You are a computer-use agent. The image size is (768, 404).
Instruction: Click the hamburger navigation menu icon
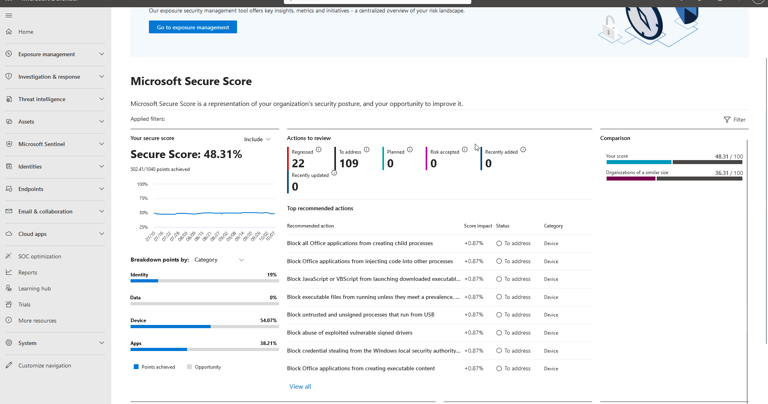(9, 15)
